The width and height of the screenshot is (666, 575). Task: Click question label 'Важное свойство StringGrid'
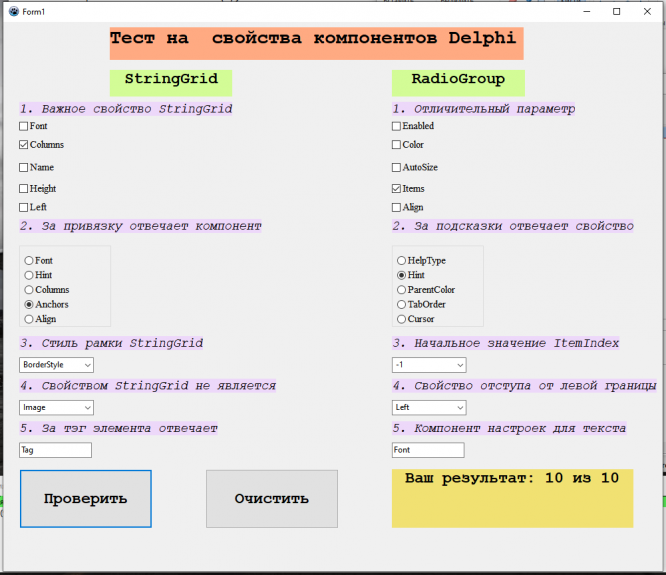(x=126, y=109)
